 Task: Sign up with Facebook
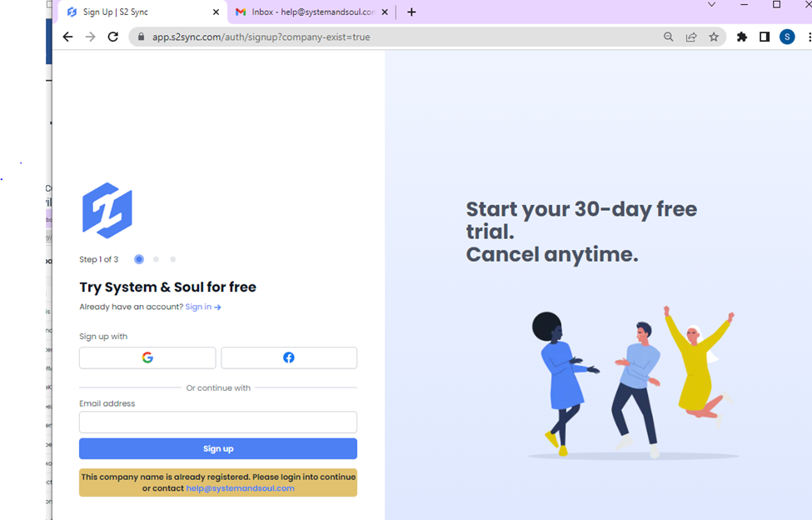[289, 357]
